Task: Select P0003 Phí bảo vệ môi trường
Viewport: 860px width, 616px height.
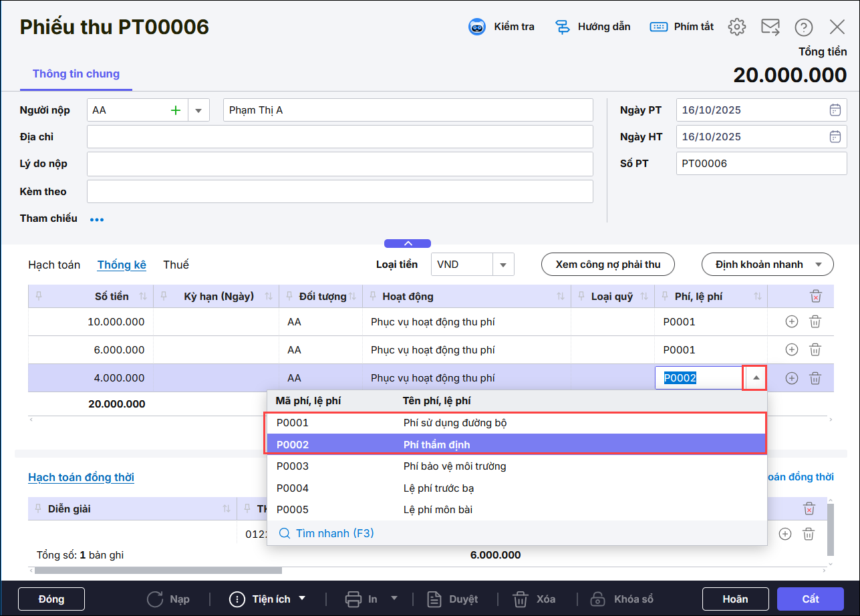Action: [454, 466]
